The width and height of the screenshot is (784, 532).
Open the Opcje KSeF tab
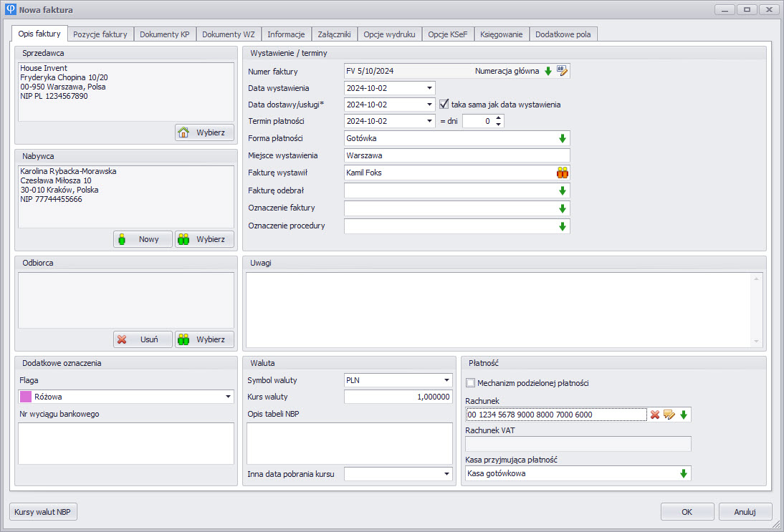[448, 34]
